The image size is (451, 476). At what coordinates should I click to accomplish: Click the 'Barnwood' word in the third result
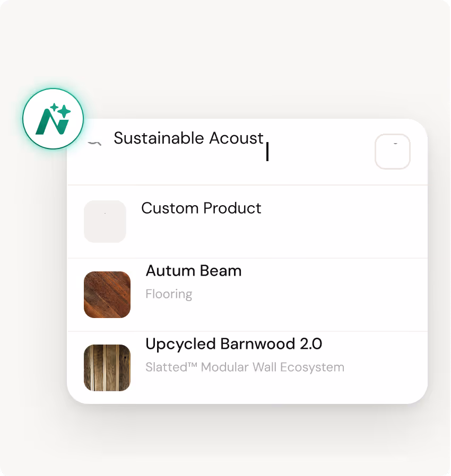click(x=257, y=344)
